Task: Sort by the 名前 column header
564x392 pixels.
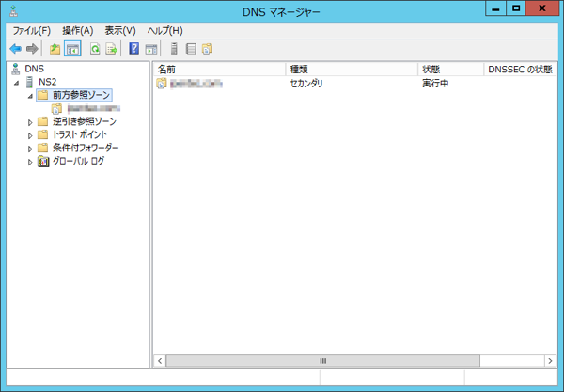Action: 220,69
